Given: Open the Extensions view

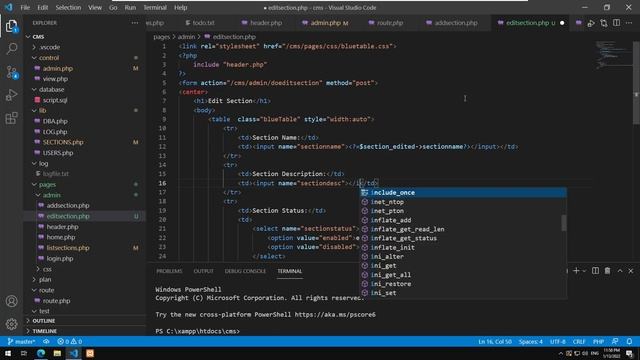Looking at the screenshot, I should point(11,118).
